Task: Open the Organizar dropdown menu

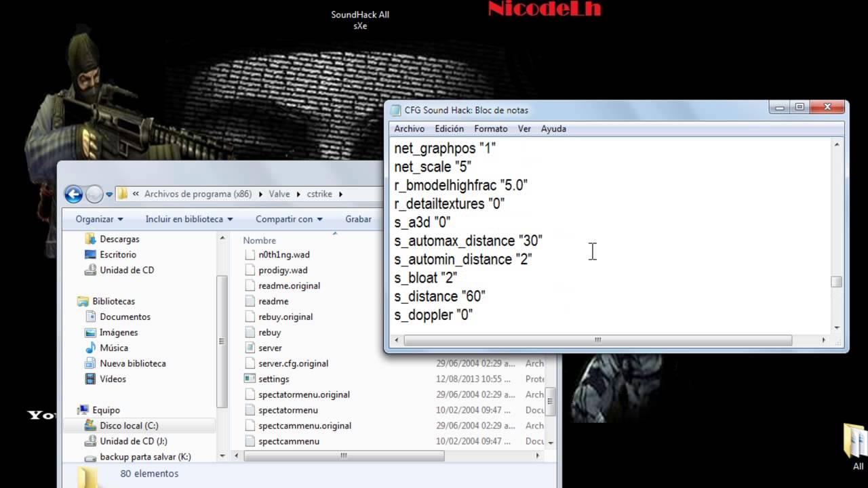Action: pos(99,219)
